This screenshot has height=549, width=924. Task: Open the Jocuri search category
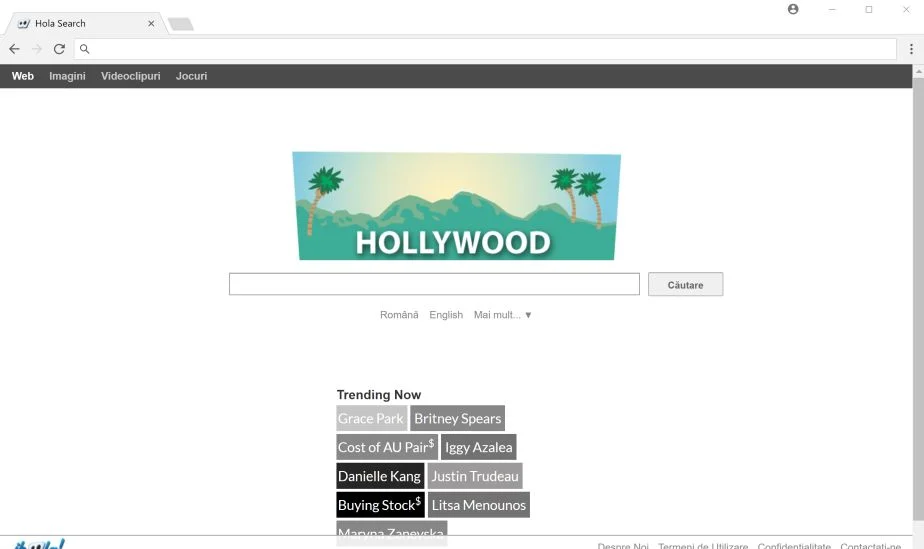point(192,76)
